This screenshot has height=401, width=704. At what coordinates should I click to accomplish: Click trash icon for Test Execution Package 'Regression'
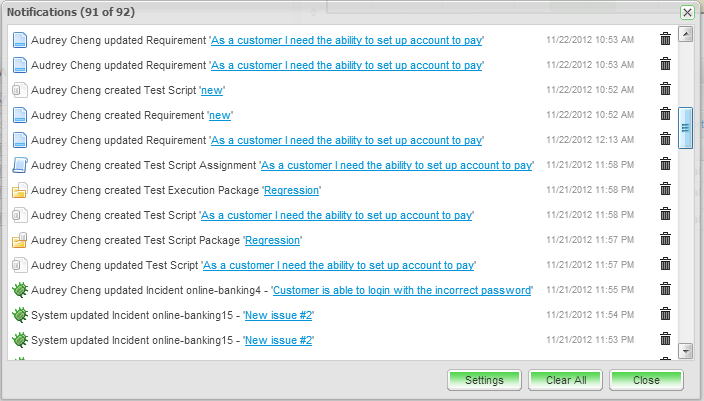point(665,189)
